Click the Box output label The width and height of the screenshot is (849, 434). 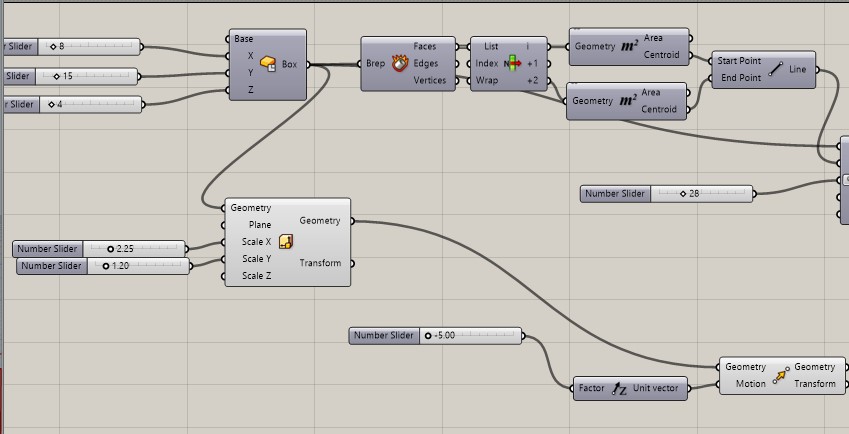[289, 64]
